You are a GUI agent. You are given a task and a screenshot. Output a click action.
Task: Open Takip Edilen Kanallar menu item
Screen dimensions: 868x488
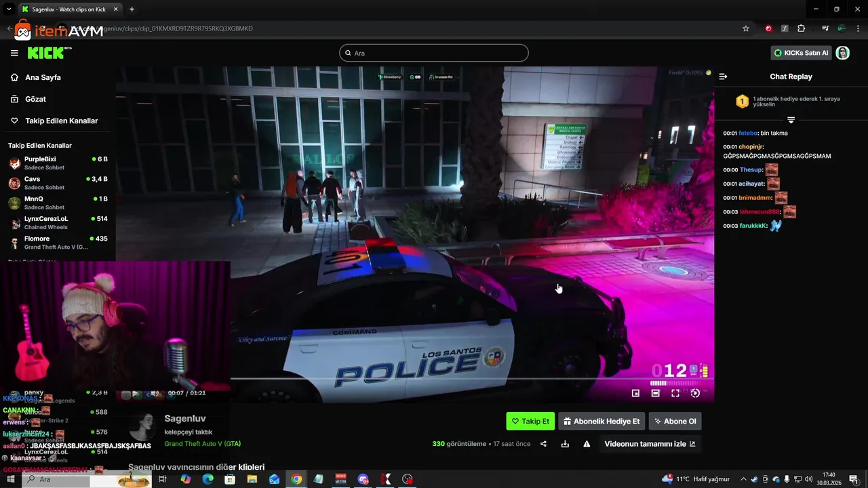point(61,121)
